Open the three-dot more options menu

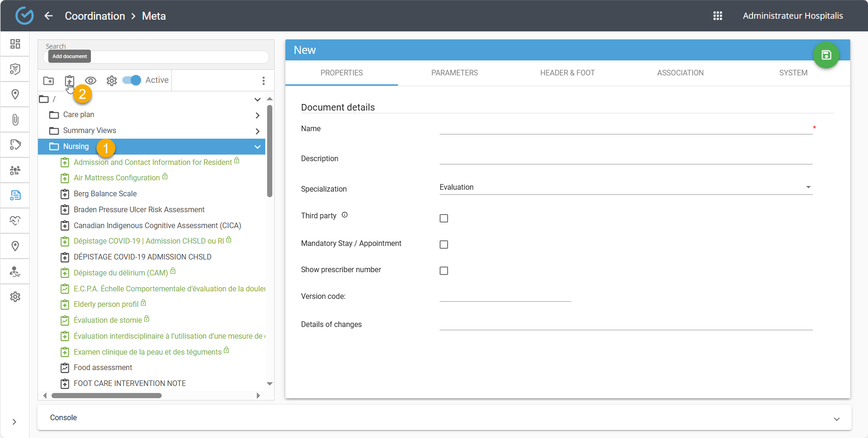point(263,81)
